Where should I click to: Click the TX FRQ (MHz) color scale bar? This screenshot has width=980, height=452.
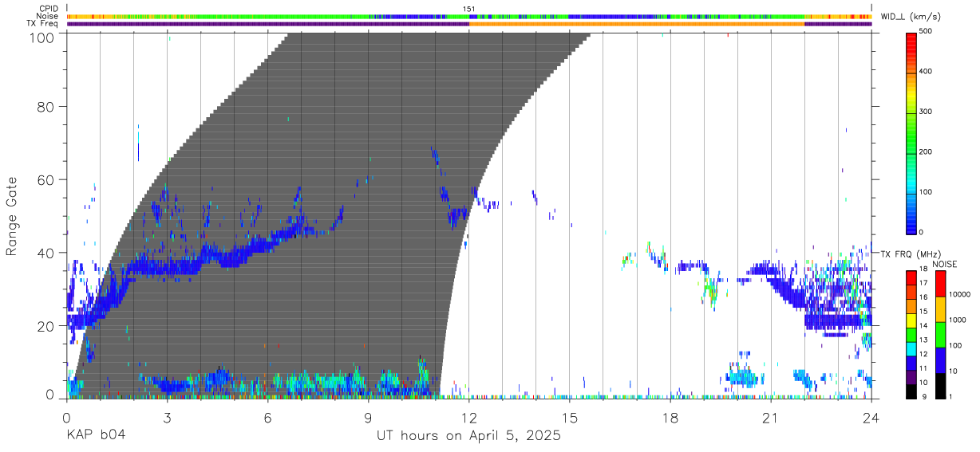coord(912,333)
